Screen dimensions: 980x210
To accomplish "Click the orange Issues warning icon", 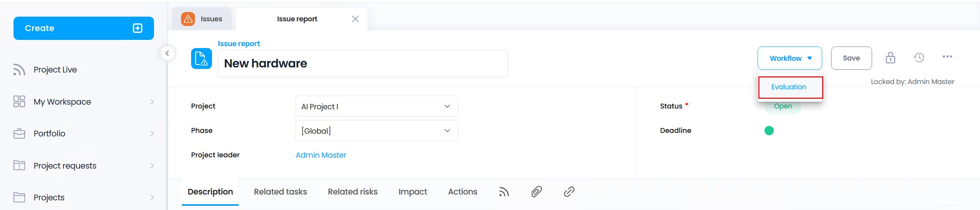I will pos(188,19).
